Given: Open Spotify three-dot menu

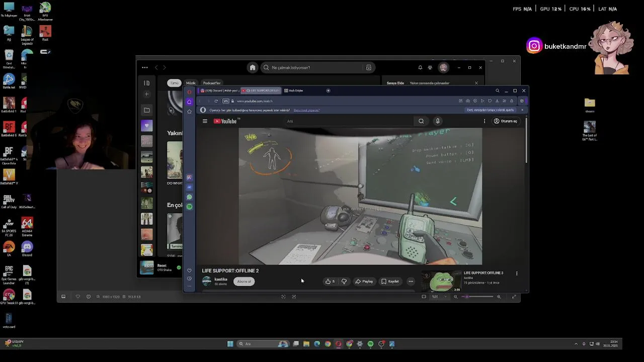Looking at the screenshot, I should coord(145,67).
